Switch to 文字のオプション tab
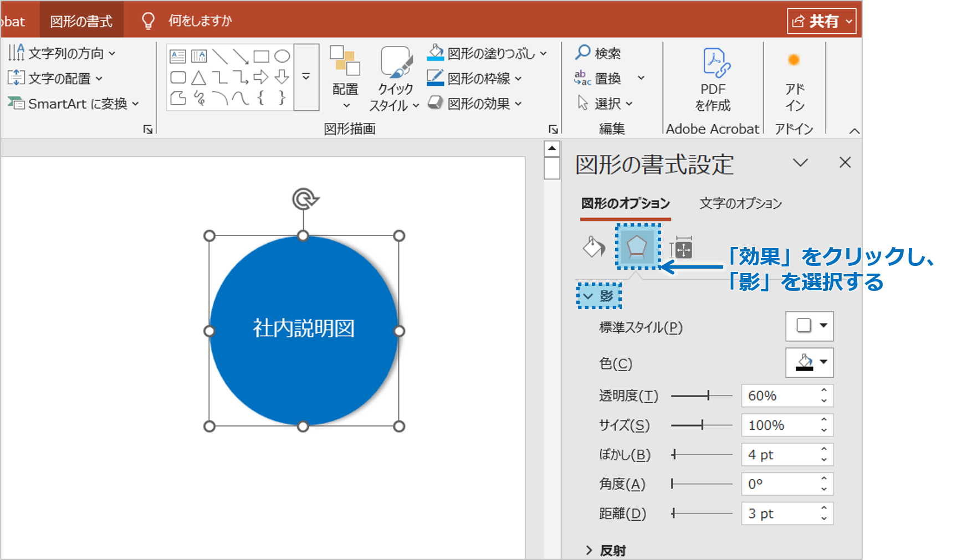 (740, 203)
